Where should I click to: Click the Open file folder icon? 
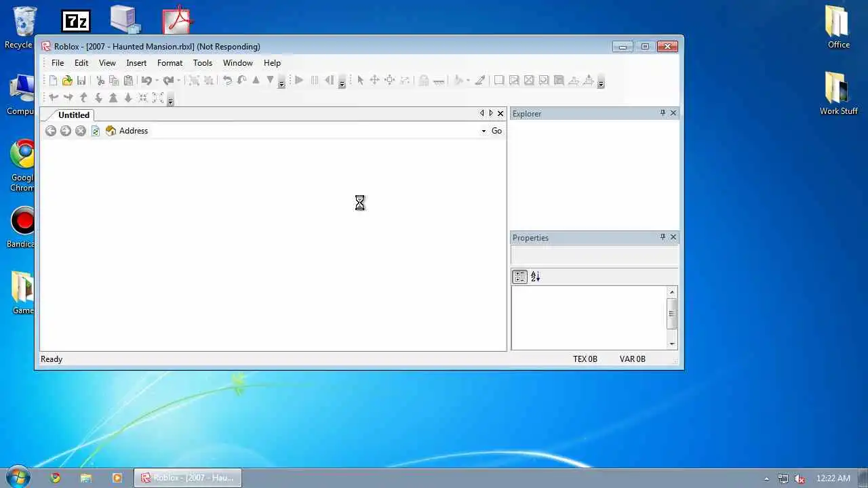(x=67, y=81)
